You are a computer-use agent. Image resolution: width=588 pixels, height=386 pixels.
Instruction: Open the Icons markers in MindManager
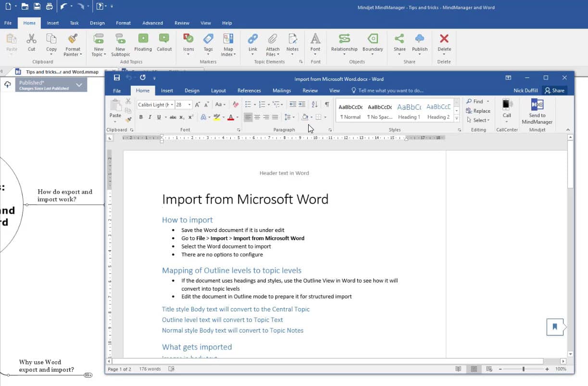[x=188, y=45]
